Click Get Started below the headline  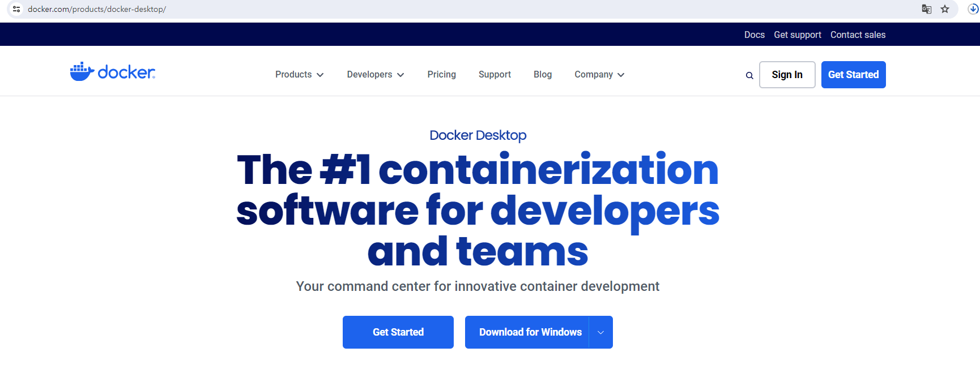[398, 332]
